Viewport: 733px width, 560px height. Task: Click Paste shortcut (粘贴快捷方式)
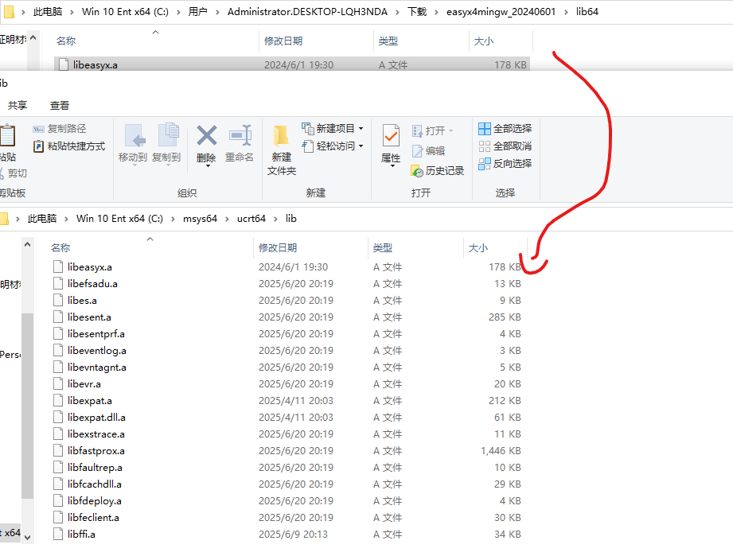pyautogui.click(x=69, y=146)
